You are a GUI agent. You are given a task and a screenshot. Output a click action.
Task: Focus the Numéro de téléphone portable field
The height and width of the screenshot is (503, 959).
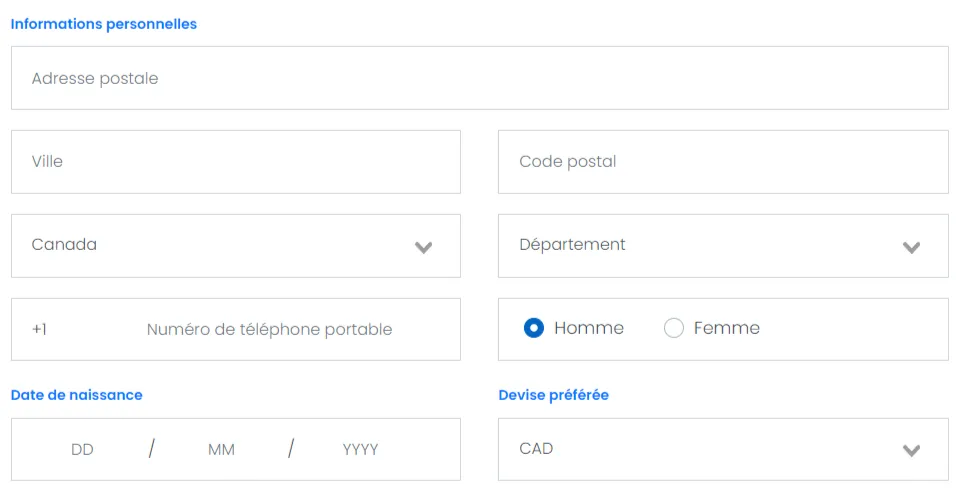point(269,329)
